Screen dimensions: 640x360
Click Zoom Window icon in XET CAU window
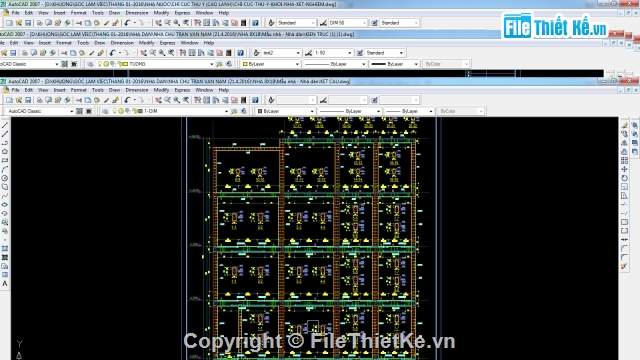[177, 100]
